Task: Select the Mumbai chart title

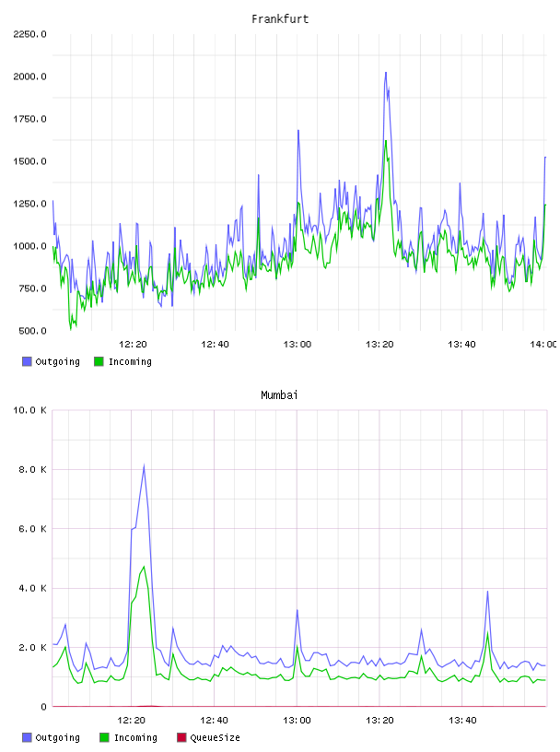Action: point(279,395)
